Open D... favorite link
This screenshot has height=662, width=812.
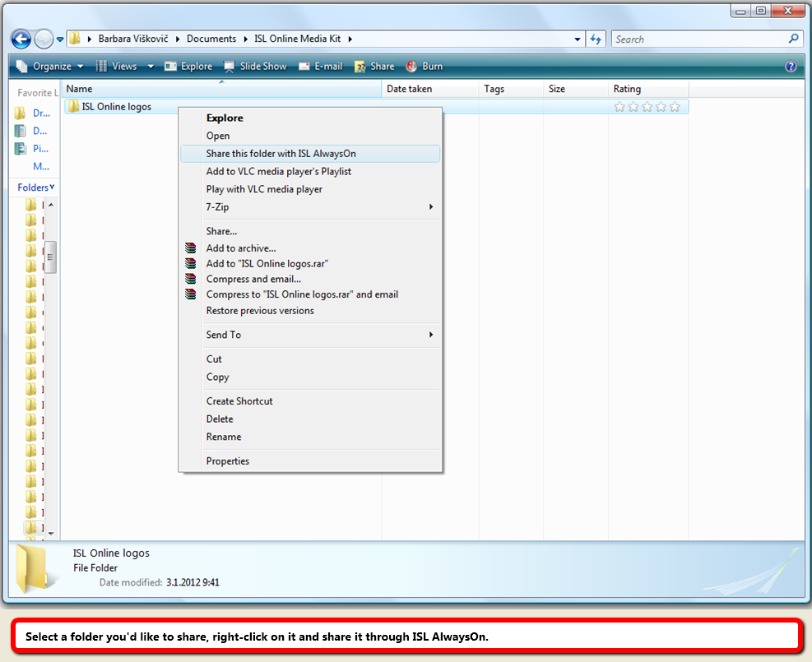click(x=32, y=131)
